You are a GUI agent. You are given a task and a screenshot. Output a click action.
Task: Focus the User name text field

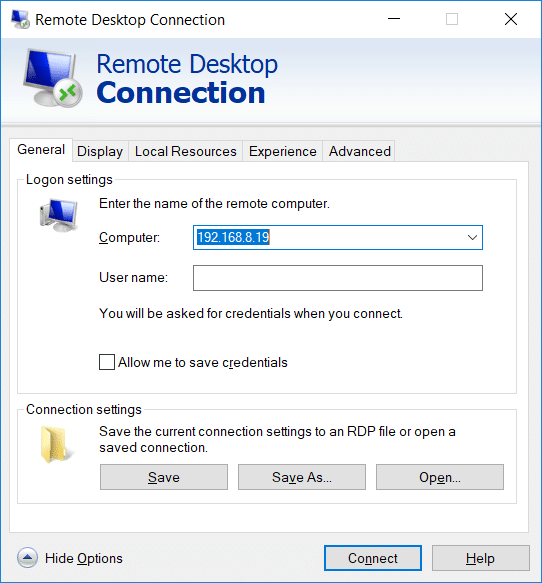pos(338,278)
